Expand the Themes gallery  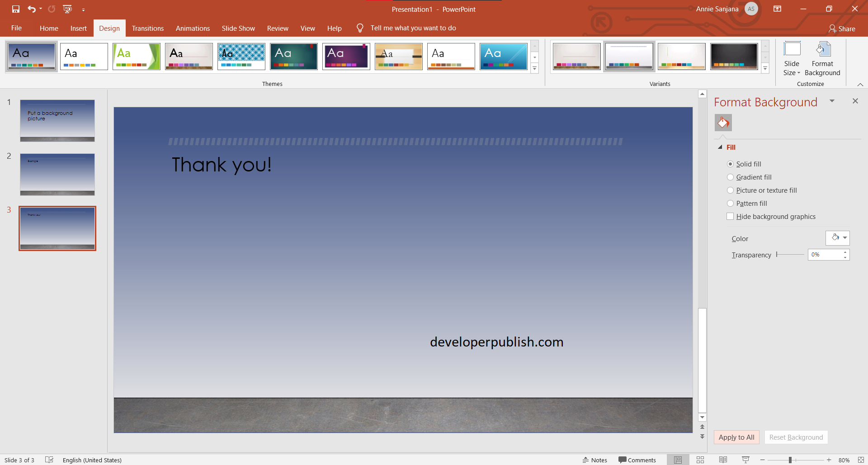(x=535, y=68)
